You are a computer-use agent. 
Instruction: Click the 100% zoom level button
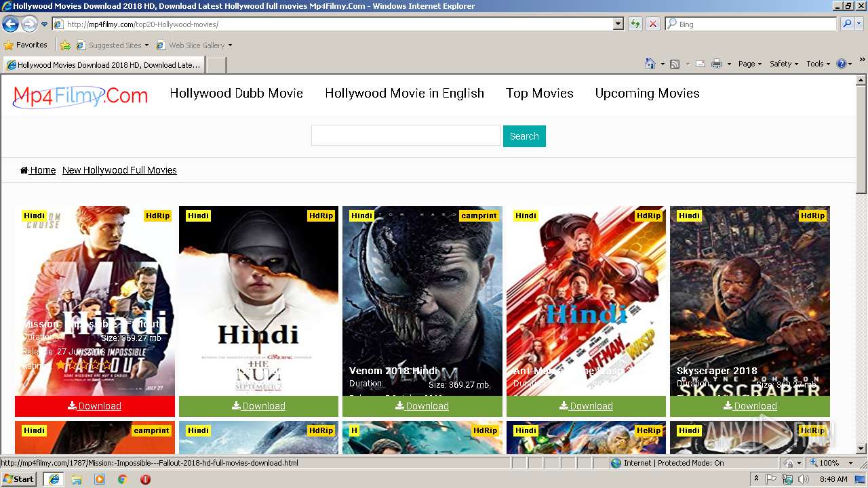[x=824, y=463]
